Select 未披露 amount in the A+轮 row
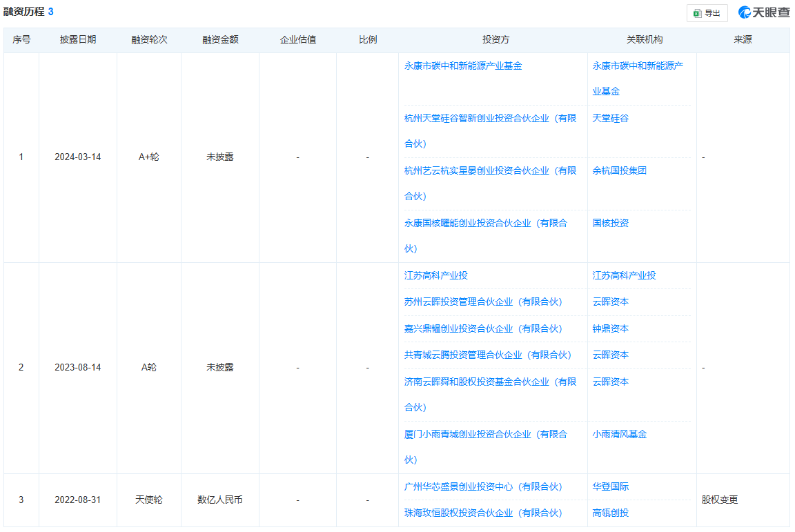This screenshot has width=795, height=532. [220, 157]
